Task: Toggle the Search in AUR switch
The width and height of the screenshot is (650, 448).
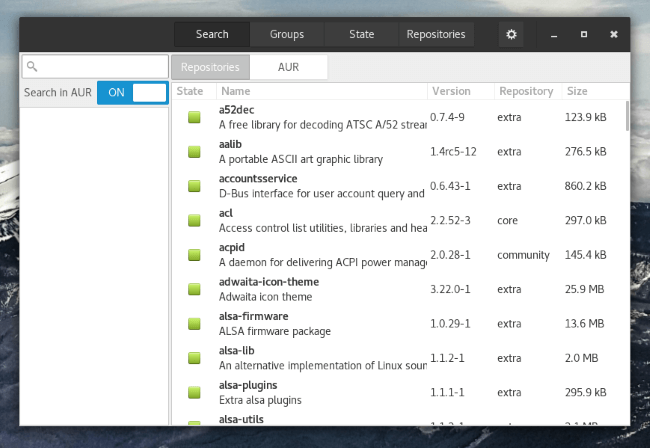Action: click(x=133, y=92)
